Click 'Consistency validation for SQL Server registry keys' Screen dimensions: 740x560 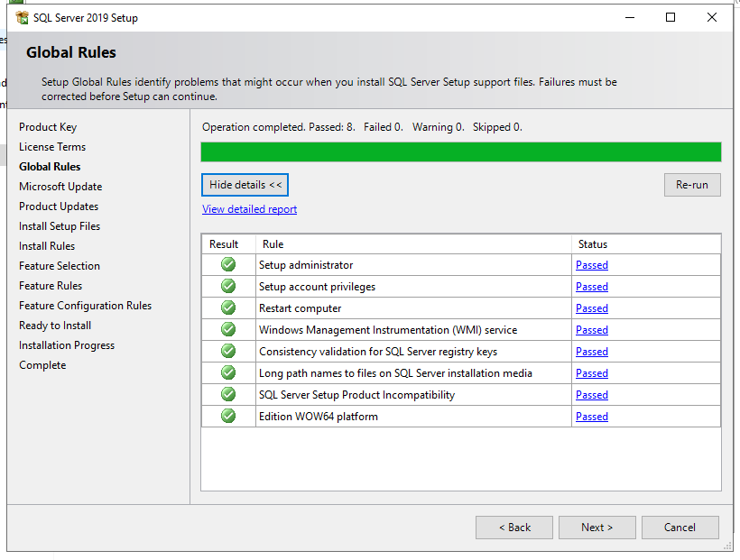[x=378, y=352]
